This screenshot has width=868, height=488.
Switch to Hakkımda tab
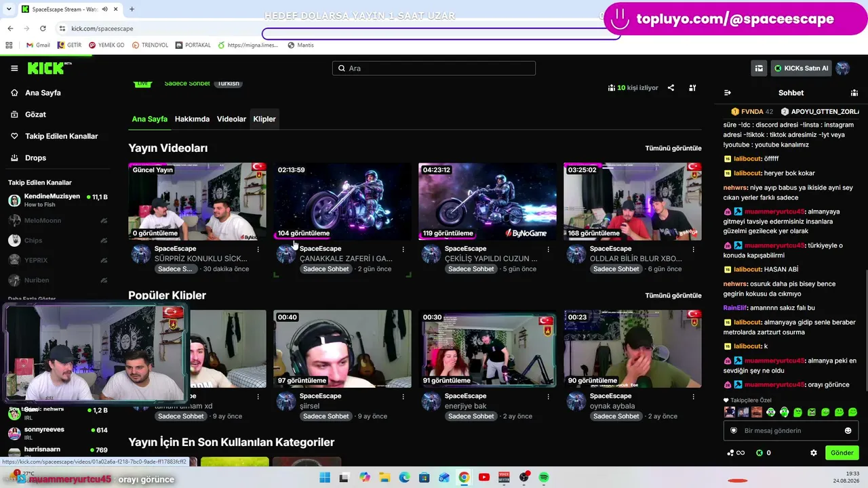192,119
